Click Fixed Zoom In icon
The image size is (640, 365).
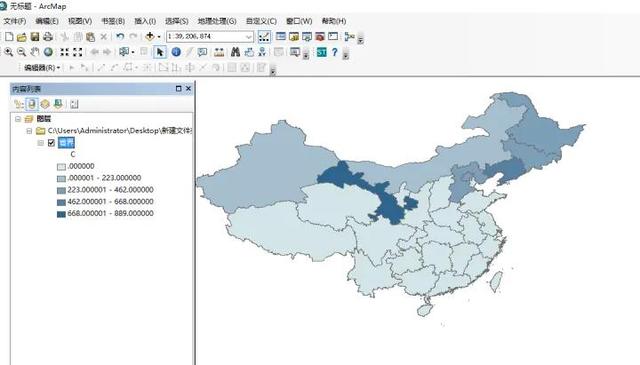click(64, 52)
